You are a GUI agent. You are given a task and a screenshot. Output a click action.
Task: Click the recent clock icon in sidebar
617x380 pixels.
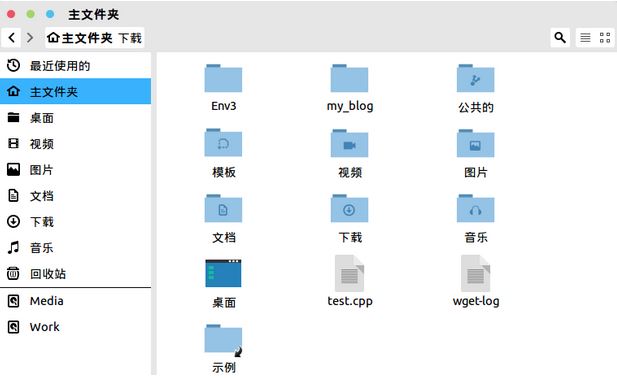point(13,65)
